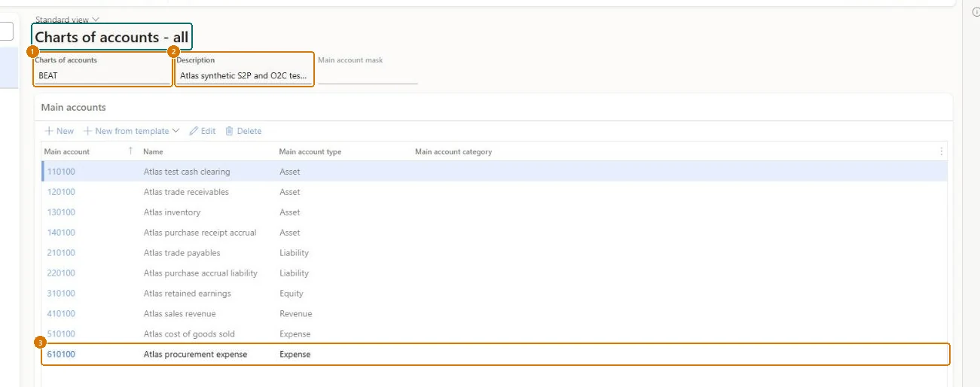This screenshot has width=980, height=387.
Task: Click the Main account type column header
Action: 310,151
